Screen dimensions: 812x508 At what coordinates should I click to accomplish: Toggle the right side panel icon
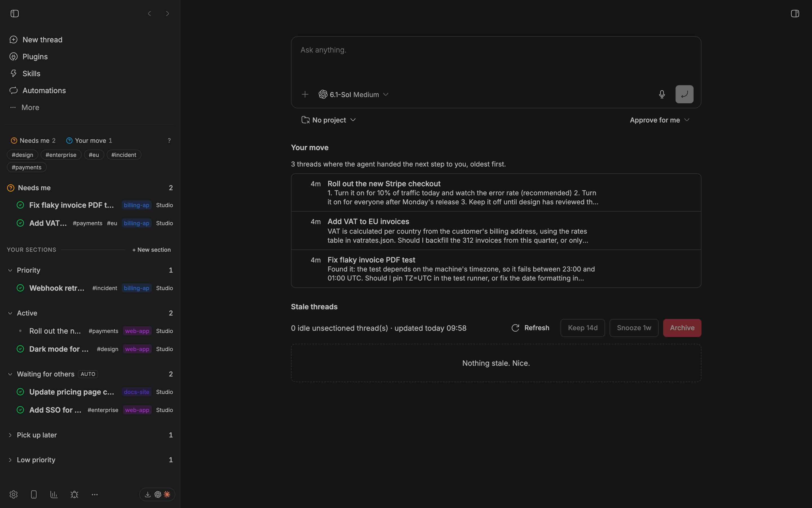coord(795,14)
